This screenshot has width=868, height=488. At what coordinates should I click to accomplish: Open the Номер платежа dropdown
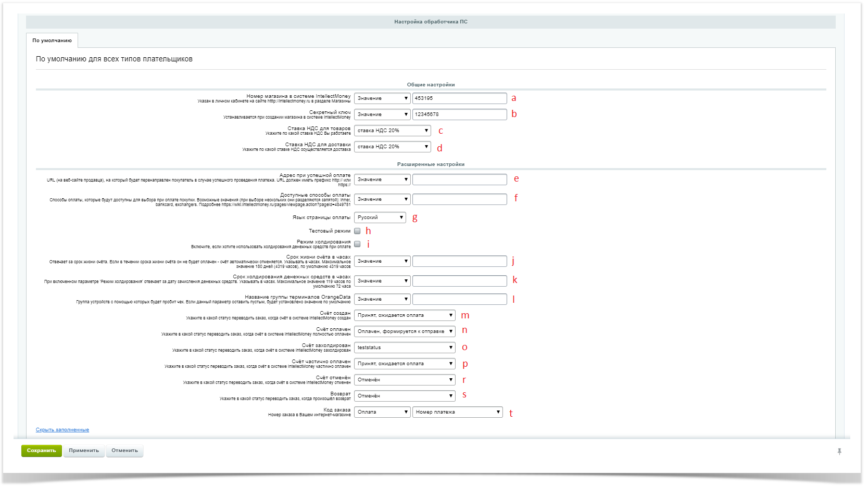click(458, 412)
